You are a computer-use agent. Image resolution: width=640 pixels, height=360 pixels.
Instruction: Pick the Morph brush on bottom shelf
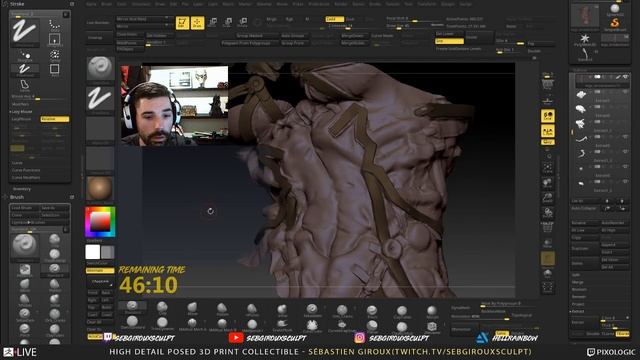pos(432,312)
